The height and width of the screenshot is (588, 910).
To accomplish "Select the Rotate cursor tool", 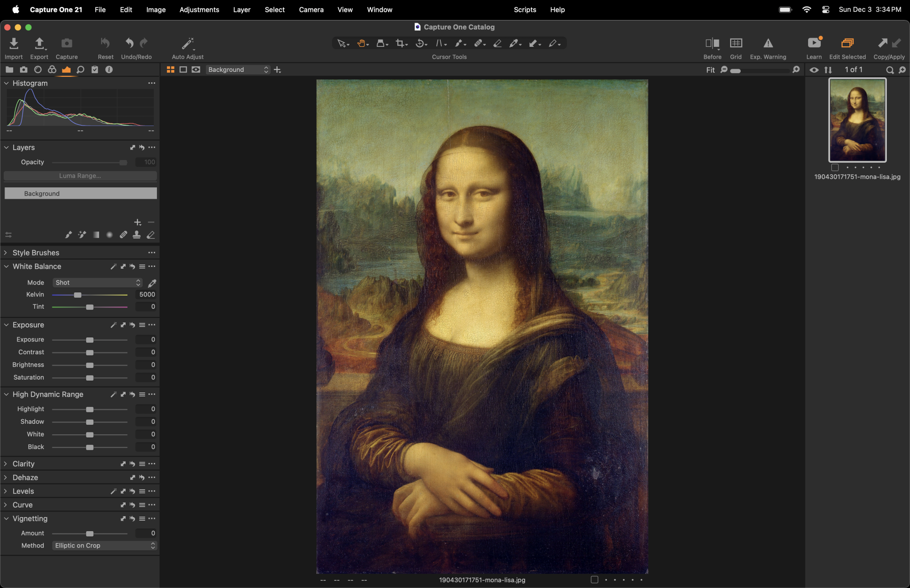I will coord(420,44).
